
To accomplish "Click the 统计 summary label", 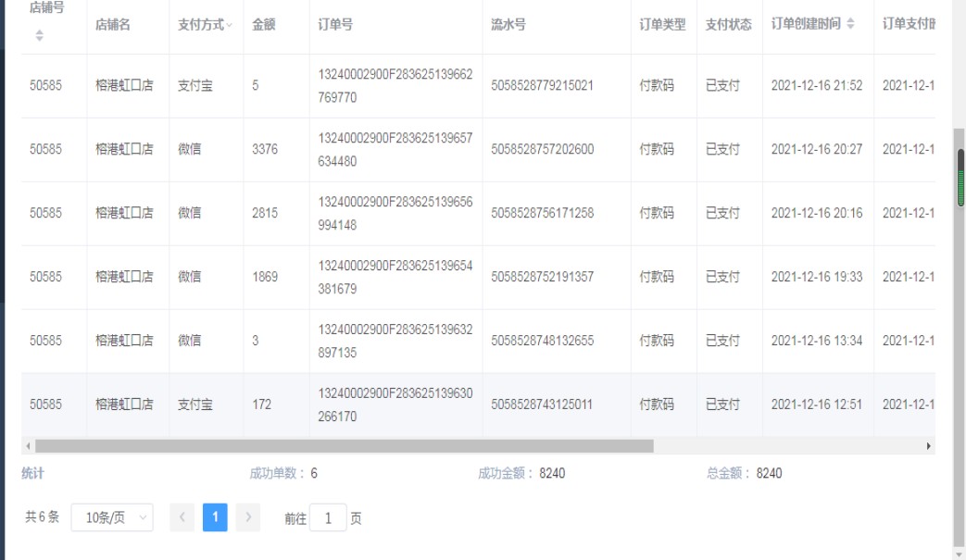I will [x=32, y=473].
